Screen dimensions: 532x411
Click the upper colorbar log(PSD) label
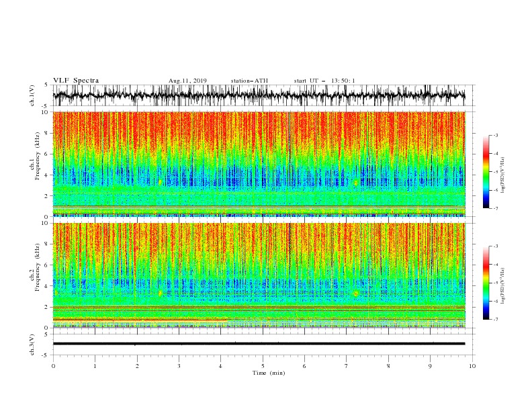point(503,175)
